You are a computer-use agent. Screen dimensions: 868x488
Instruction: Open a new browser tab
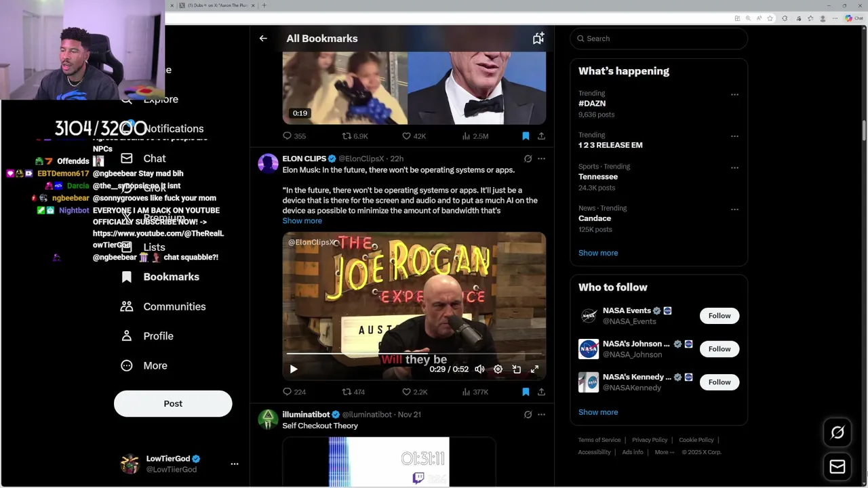coord(264,5)
